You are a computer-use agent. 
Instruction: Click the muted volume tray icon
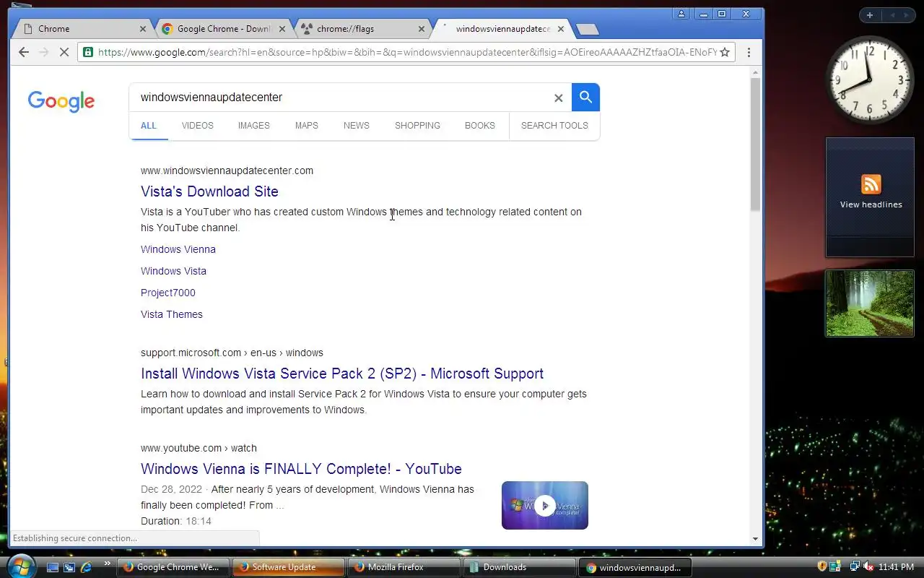click(x=868, y=566)
